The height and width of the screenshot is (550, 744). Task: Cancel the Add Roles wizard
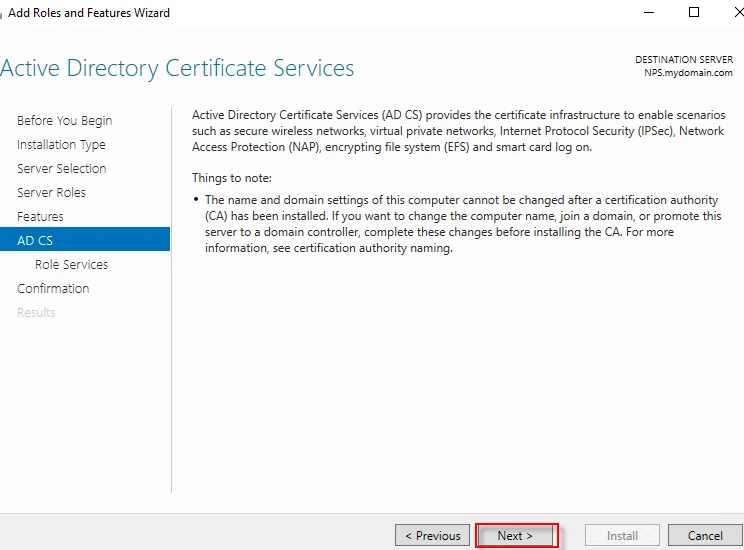(705, 535)
